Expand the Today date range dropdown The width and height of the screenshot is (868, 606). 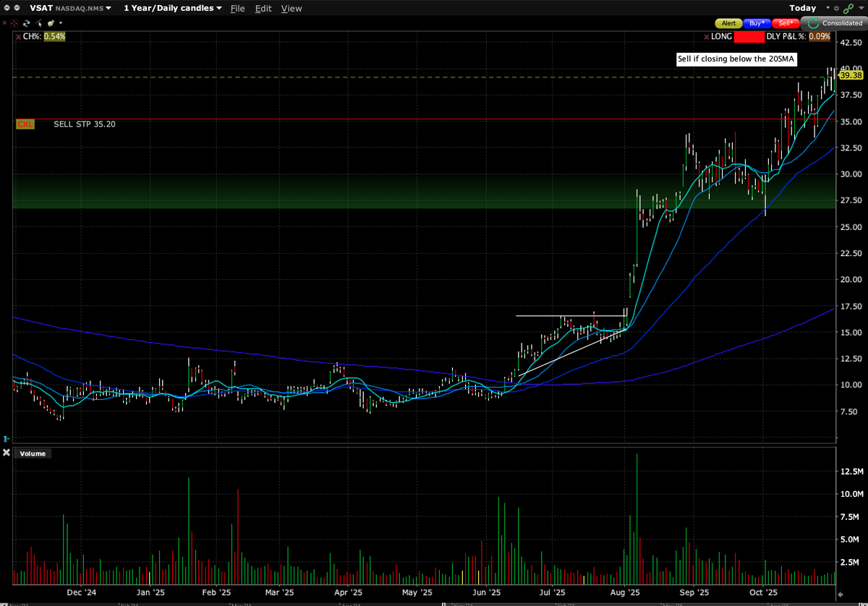[801, 8]
